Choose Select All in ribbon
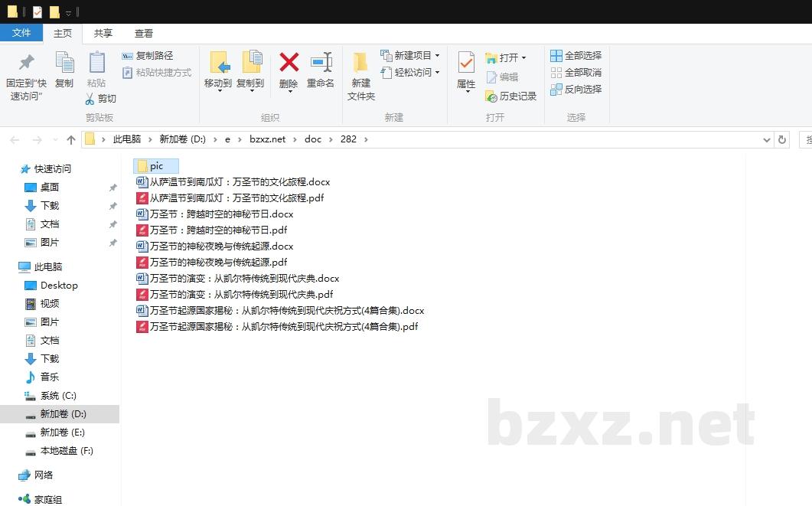 pos(576,56)
